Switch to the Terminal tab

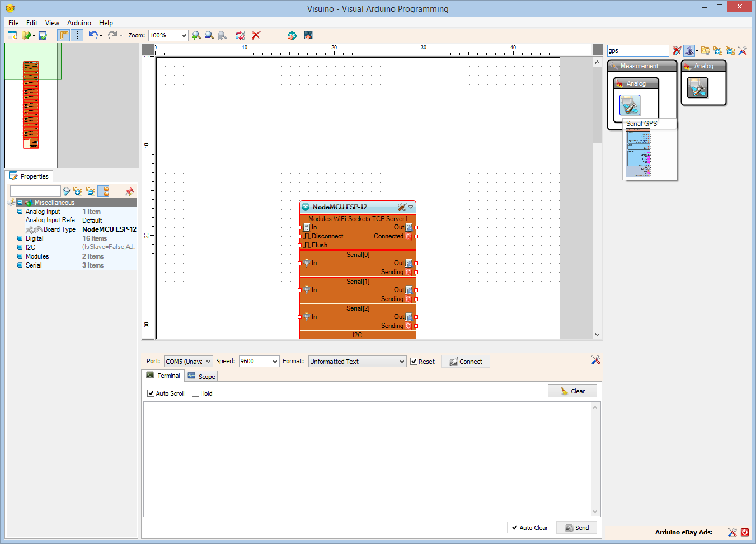click(163, 376)
